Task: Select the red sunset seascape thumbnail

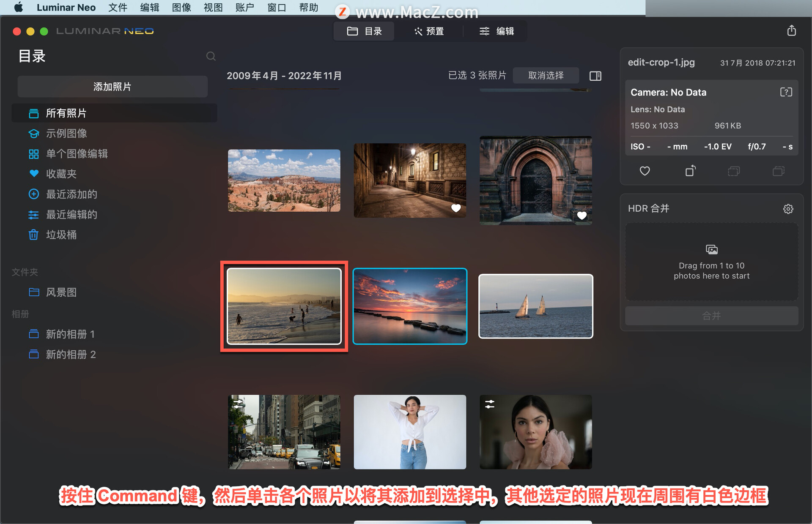Action: 410,306
